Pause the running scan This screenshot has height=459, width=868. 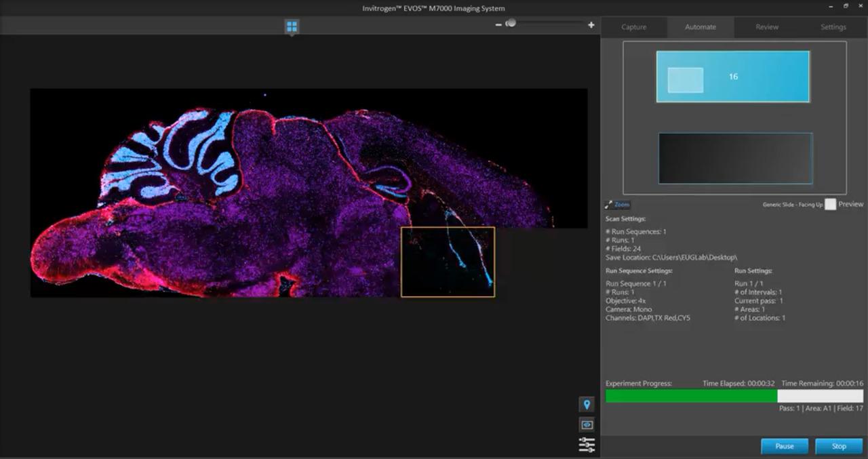click(x=784, y=446)
